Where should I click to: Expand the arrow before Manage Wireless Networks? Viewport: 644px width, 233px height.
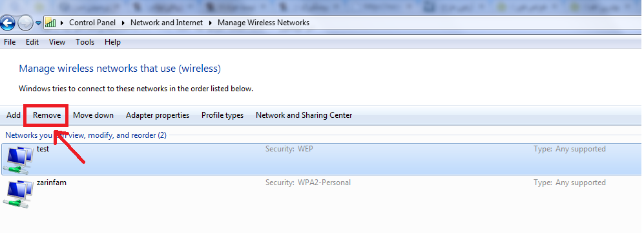pos(211,23)
